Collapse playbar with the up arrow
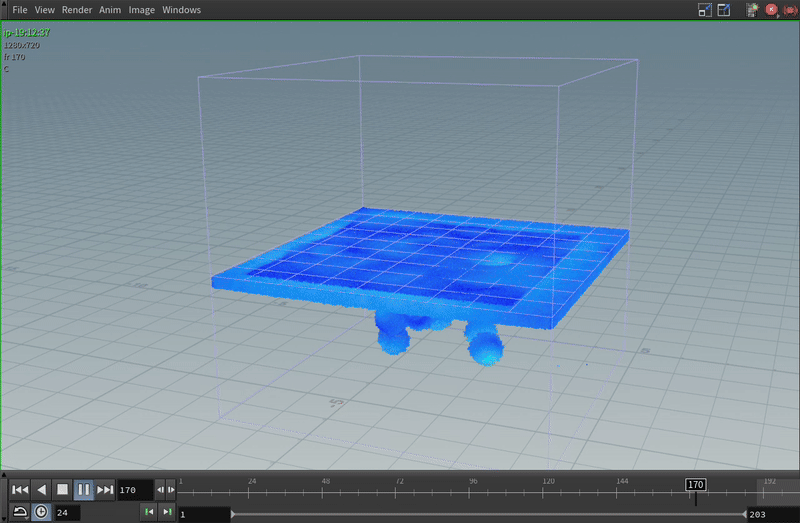The image size is (800, 523). [4, 475]
